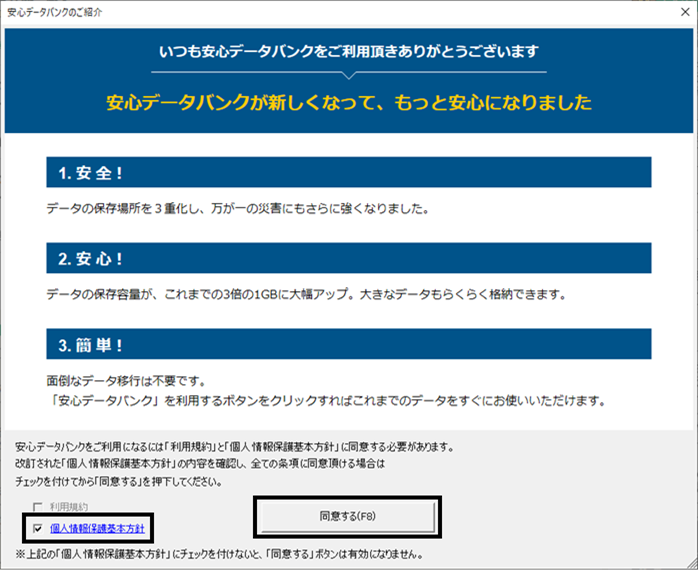Image resolution: width=698 pixels, height=570 pixels.
Task: Click line 改訂された「個人情報保護基本方針」の内容を確認
Action: point(200,464)
